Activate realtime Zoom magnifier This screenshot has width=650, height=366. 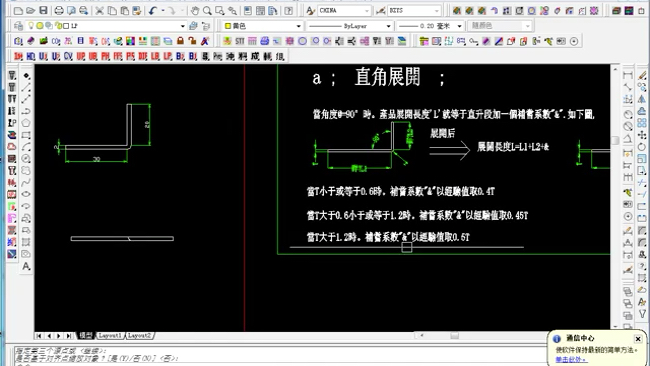[207, 10]
